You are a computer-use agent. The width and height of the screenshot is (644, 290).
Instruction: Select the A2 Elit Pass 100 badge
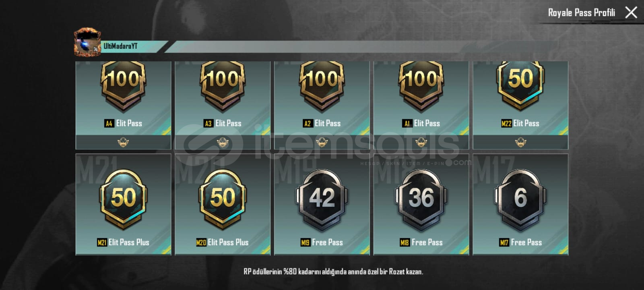(322, 98)
